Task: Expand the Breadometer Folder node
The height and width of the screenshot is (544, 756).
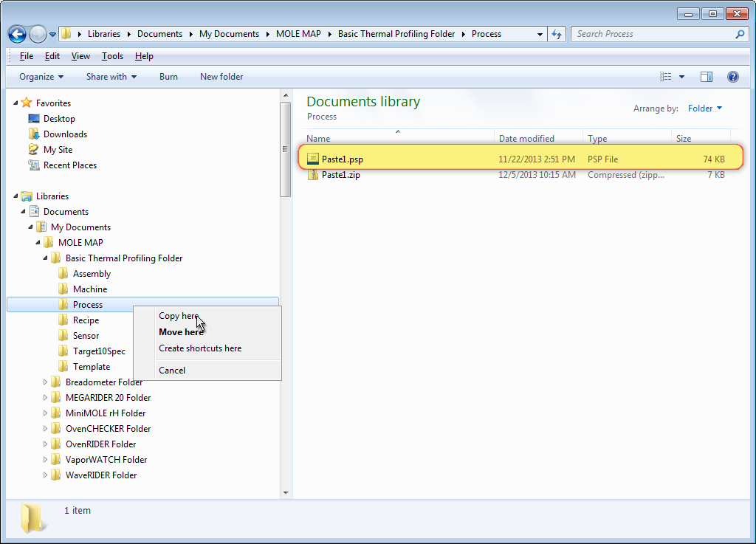Action: (45, 382)
